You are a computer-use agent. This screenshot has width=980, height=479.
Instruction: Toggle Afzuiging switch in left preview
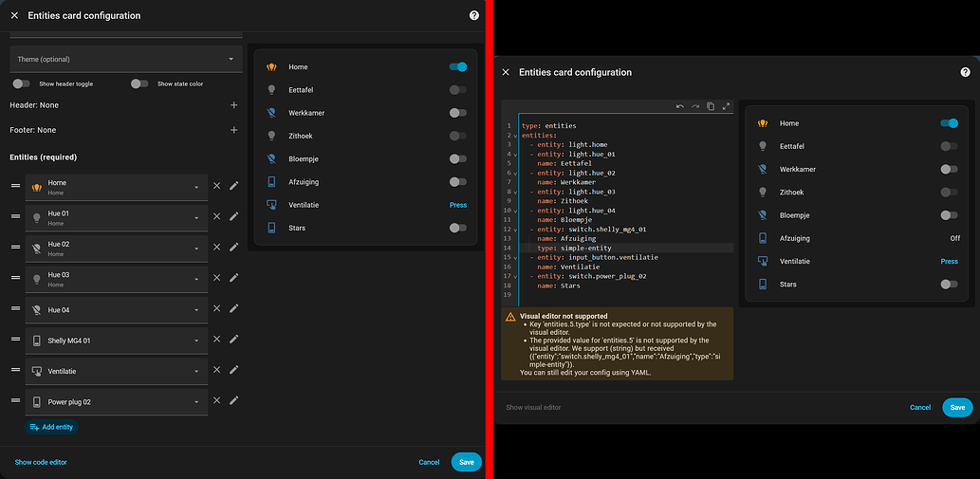point(458,182)
